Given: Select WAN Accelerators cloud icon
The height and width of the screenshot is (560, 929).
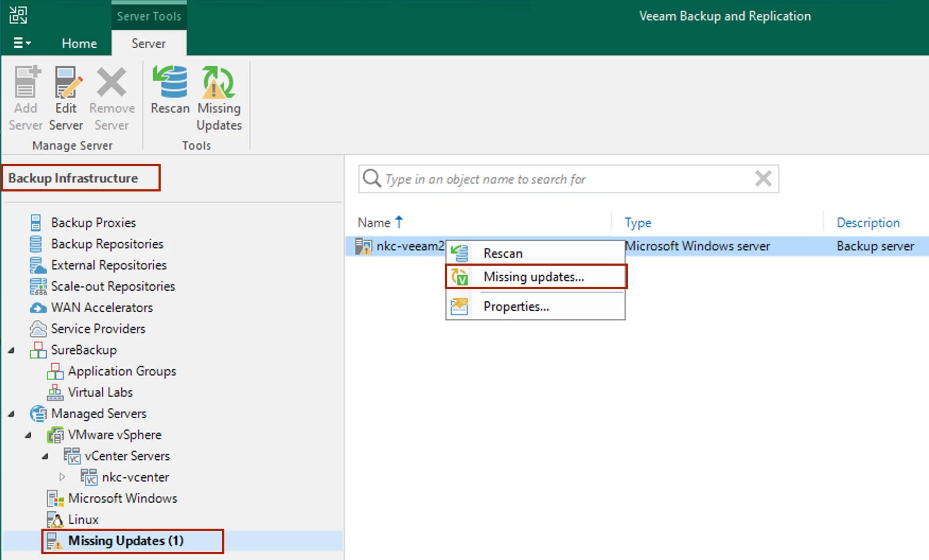Looking at the screenshot, I should 38,308.
